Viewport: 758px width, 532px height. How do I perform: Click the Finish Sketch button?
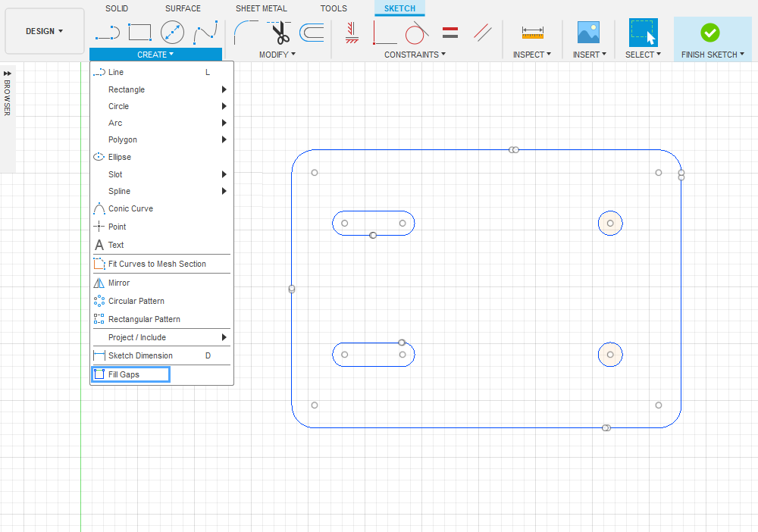(x=710, y=38)
